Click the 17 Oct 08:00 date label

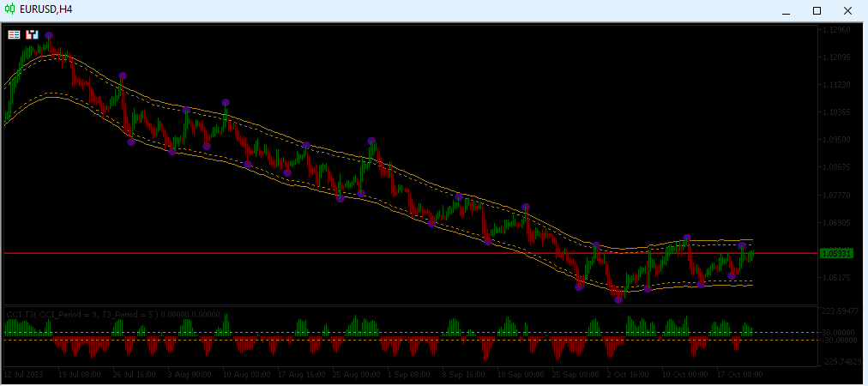(x=739, y=374)
